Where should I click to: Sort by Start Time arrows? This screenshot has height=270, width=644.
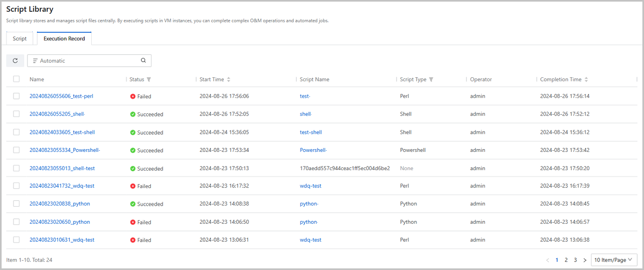click(229, 79)
